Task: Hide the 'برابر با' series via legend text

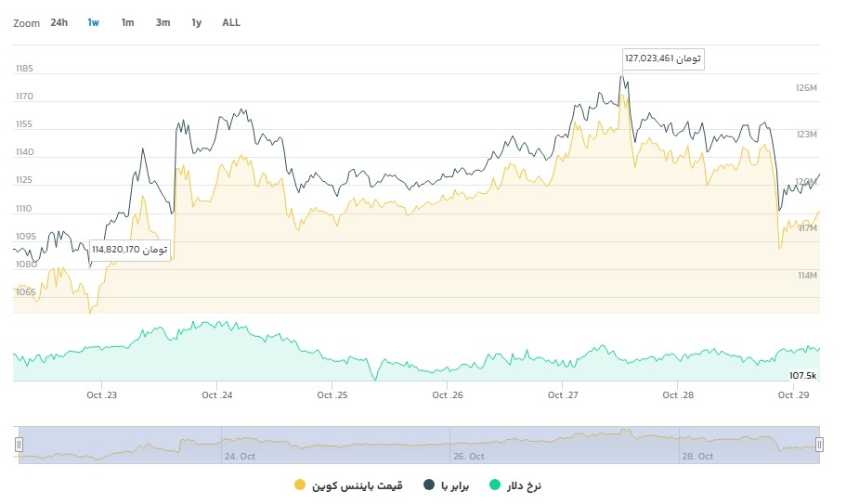Action: [x=456, y=485]
